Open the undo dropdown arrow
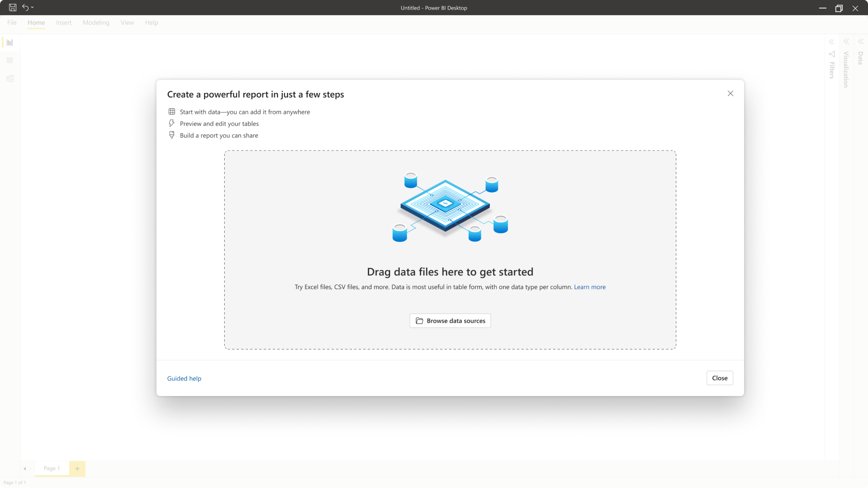 point(32,8)
